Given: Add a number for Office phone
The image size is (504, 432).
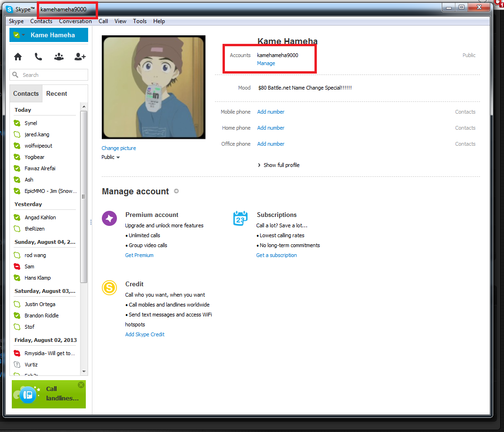Looking at the screenshot, I should [271, 144].
